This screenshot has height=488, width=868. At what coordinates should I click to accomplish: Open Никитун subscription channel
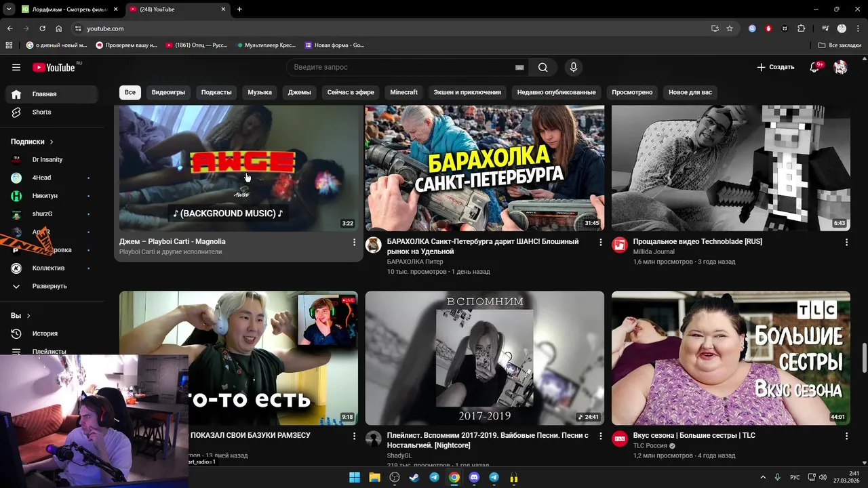[52, 196]
